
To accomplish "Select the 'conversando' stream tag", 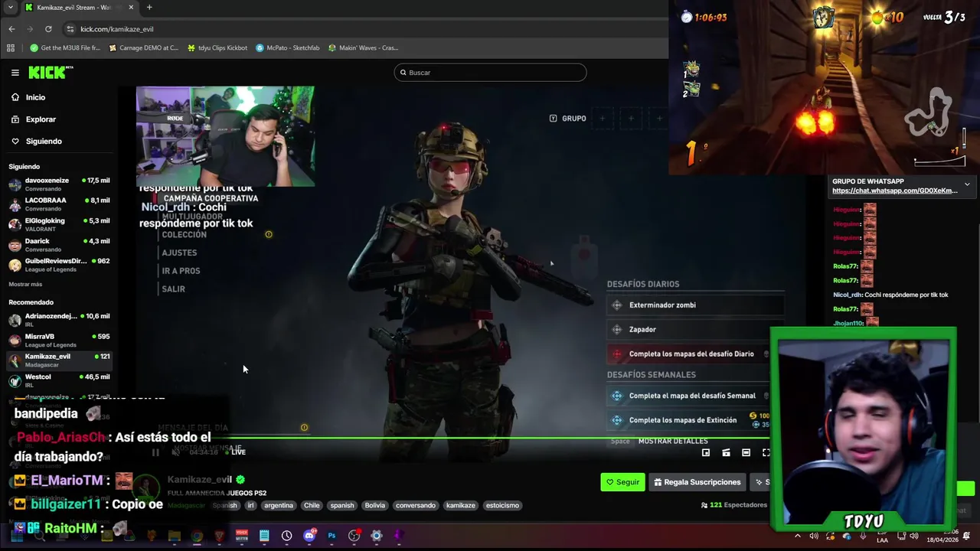I will pyautogui.click(x=416, y=505).
